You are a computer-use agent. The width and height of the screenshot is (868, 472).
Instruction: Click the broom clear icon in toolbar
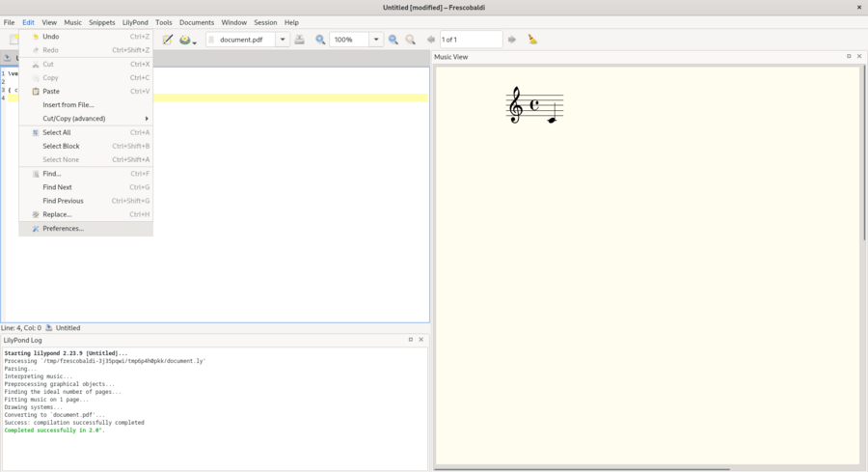(x=532, y=40)
